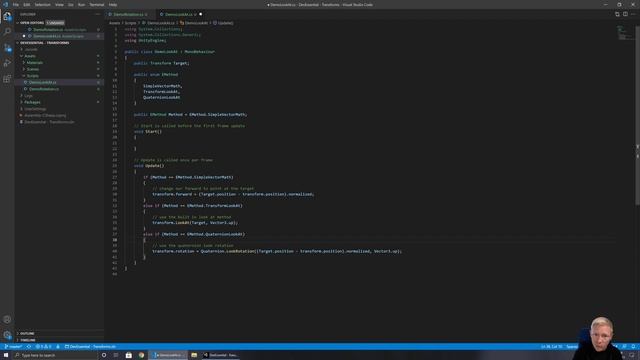Open Microsoft Store from the taskbar
The image size is (640, 360).
click(x=129, y=355)
